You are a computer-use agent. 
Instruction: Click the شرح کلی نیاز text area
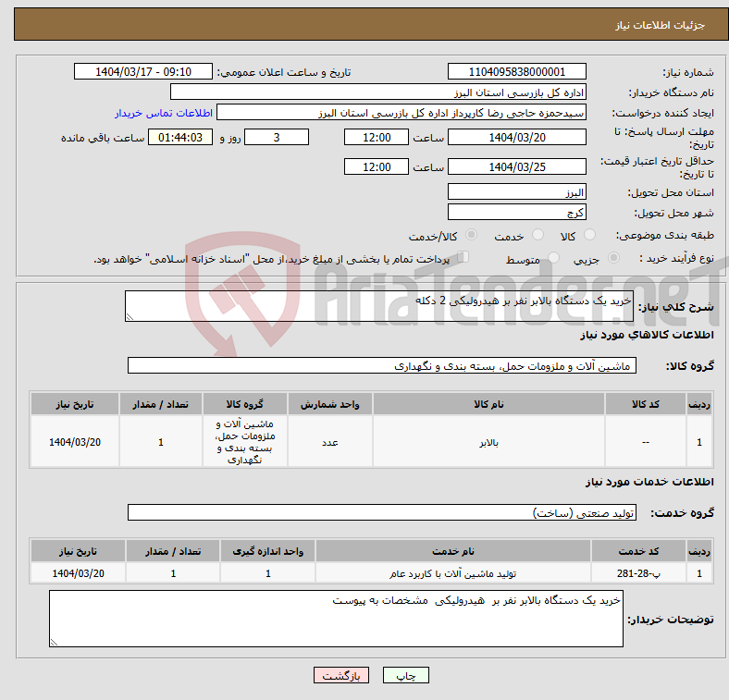pyautogui.click(x=379, y=306)
